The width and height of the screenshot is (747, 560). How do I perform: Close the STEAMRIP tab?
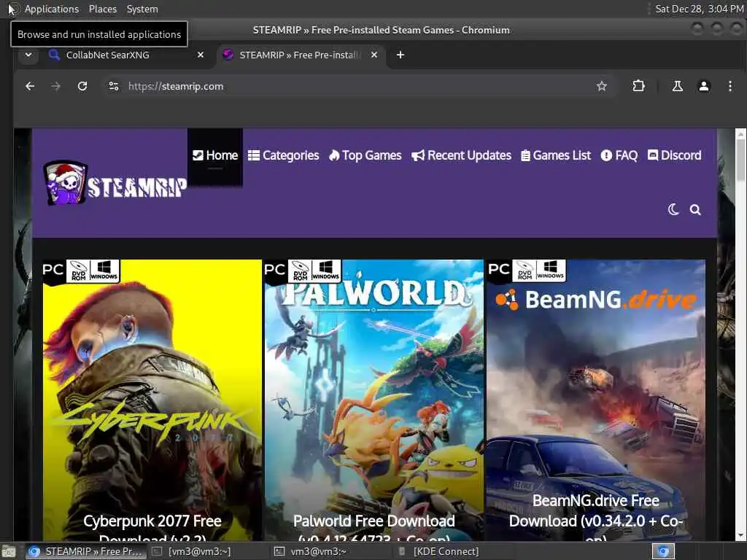(374, 55)
